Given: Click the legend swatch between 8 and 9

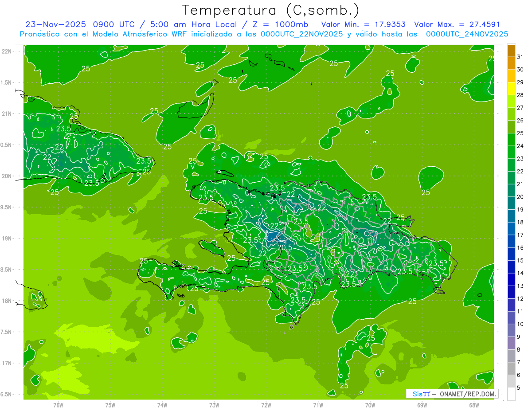Looking at the screenshot, I should click(x=511, y=343).
